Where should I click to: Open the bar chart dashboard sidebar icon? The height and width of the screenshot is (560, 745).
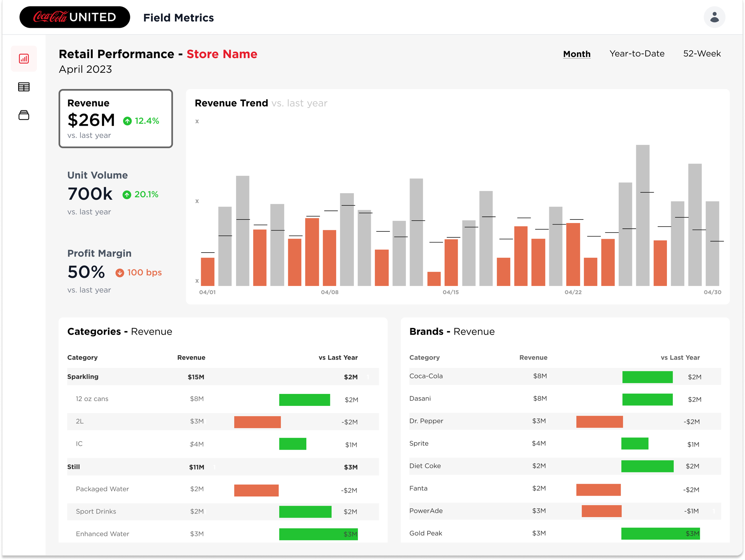[24, 59]
